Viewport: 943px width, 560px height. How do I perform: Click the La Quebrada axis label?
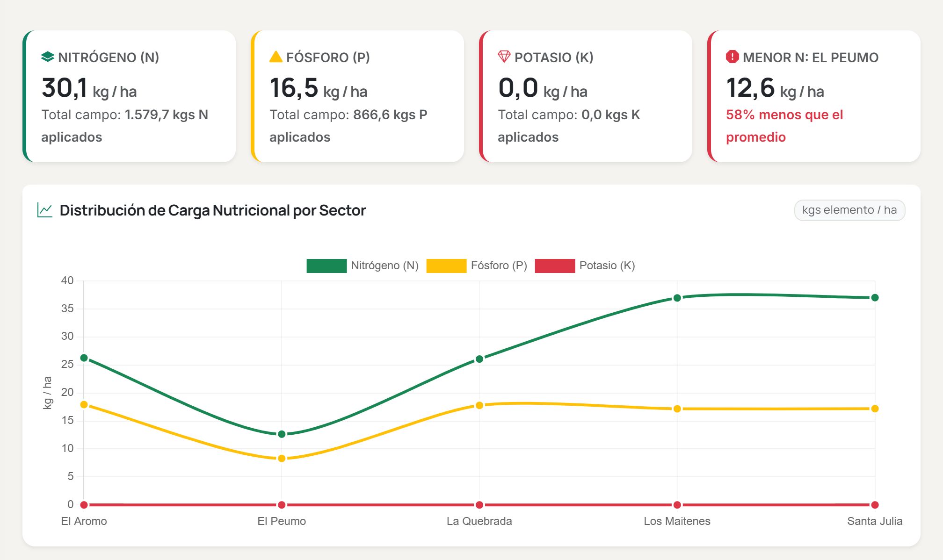pyautogui.click(x=479, y=521)
